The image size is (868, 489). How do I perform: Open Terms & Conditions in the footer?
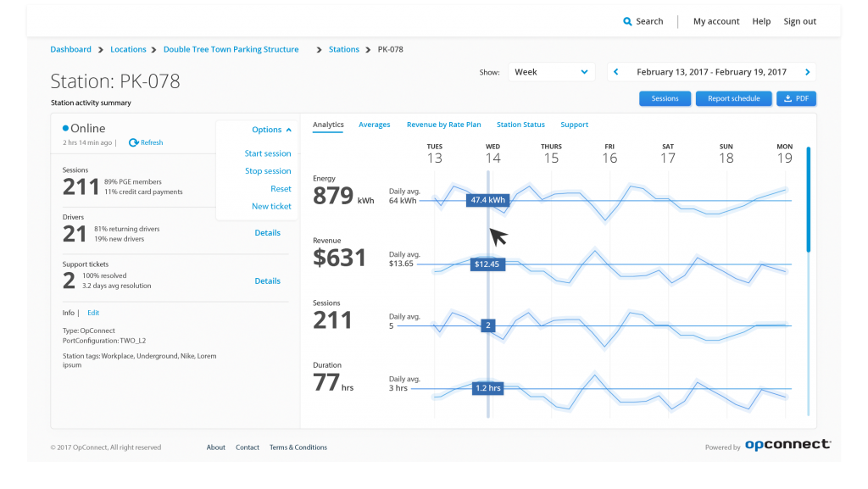(x=298, y=447)
